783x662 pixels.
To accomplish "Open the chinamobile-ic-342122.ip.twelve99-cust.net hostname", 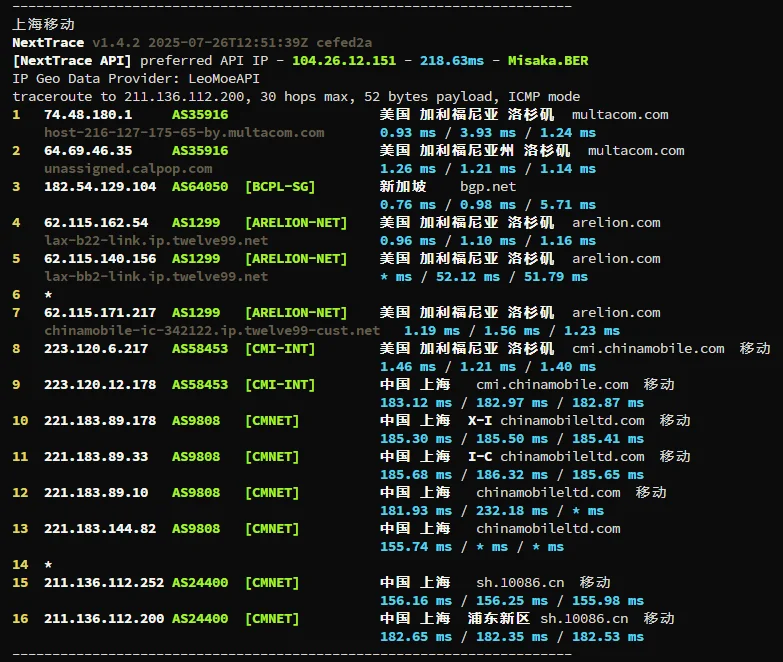I will coord(212,331).
